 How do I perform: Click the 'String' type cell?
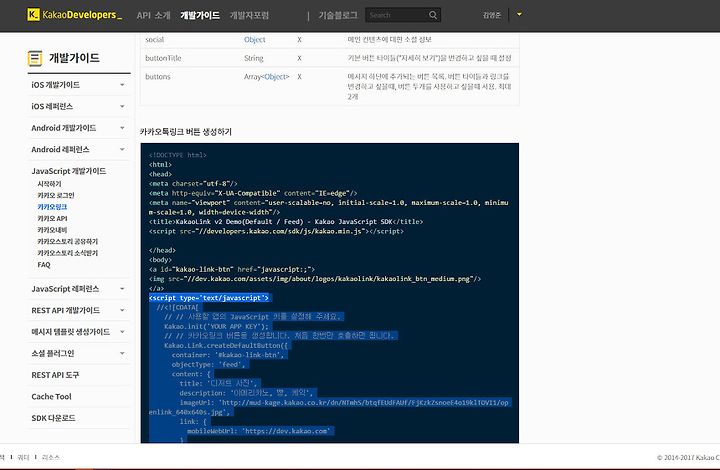[253, 58]
